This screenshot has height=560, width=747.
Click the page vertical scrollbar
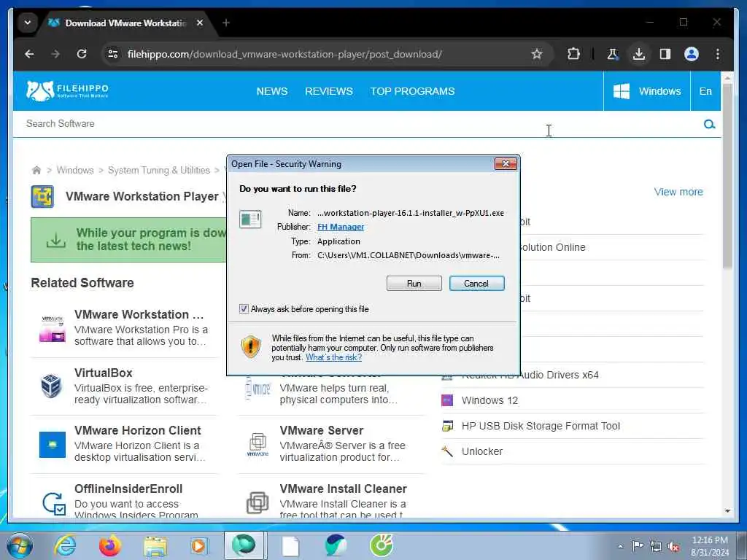727,176
